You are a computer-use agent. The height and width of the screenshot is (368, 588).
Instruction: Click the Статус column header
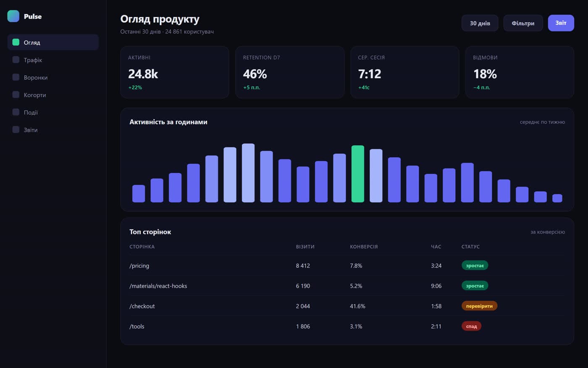click(x=470, y=247)
